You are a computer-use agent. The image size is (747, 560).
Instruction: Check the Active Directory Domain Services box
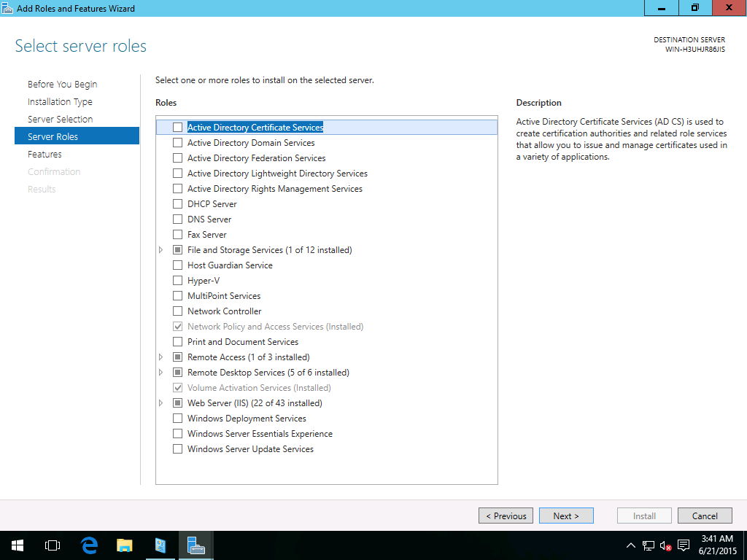click(177, 143)
